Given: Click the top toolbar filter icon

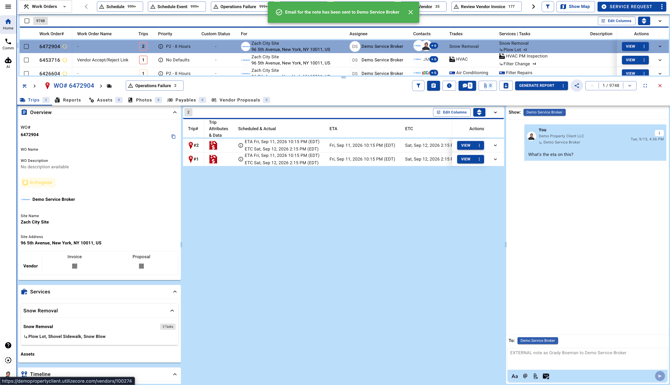Looking at the screenshot, I should (547, 6).
